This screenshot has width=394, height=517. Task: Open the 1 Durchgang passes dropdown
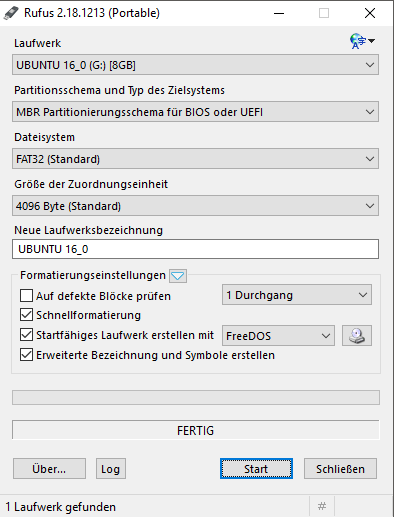(x=297, y=295)
